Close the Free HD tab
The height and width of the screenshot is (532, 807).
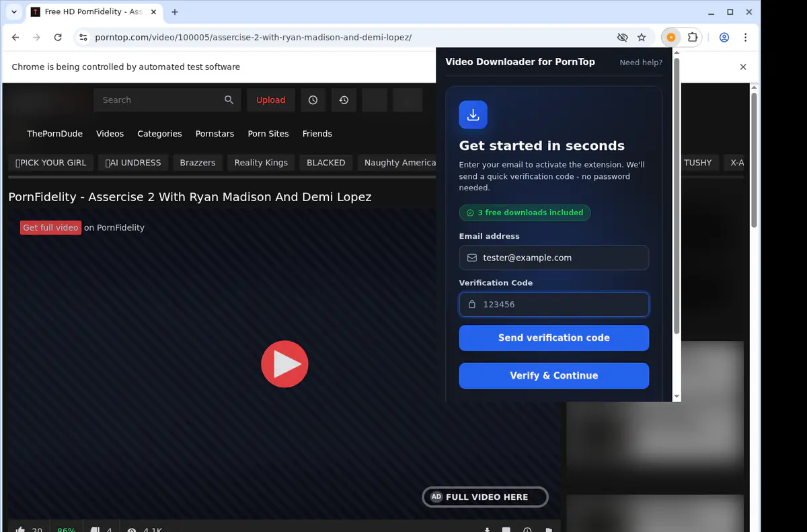[155, 12]
